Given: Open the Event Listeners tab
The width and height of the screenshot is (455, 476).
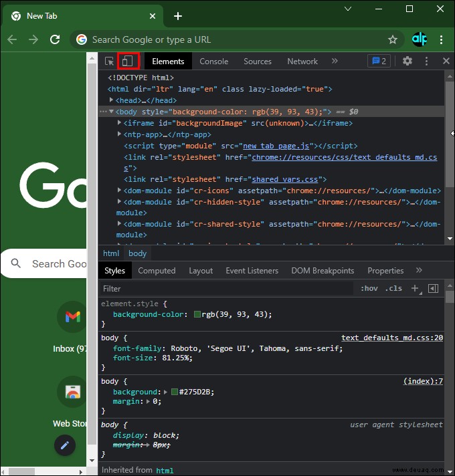Looking at the screenshot, I should [252, 271].
